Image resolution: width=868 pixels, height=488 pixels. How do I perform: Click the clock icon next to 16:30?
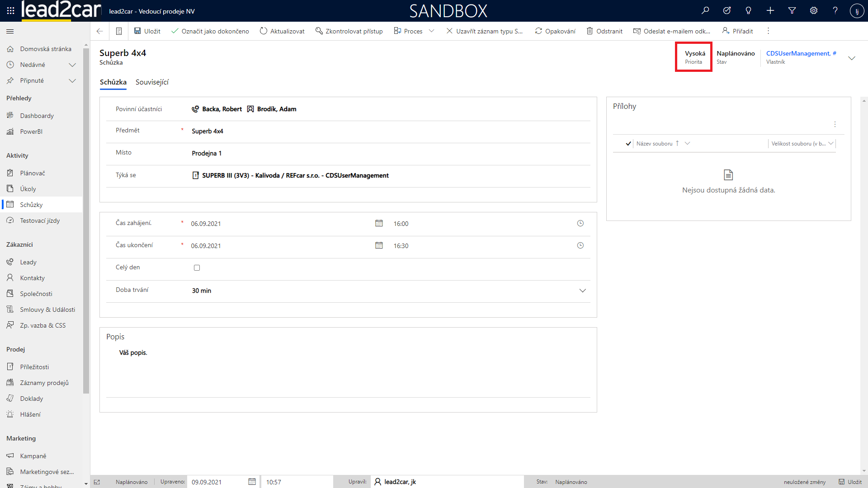[x=580, y=245]
